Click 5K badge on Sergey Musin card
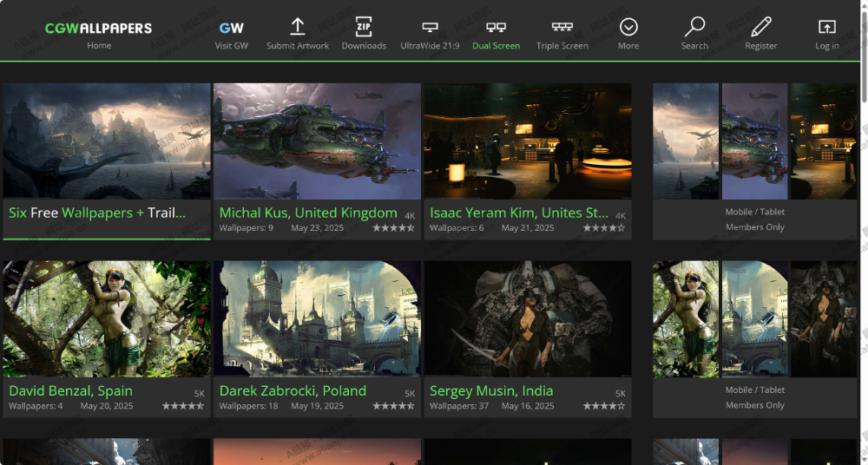This screenshot has height=465, width=868. [621, 394]
